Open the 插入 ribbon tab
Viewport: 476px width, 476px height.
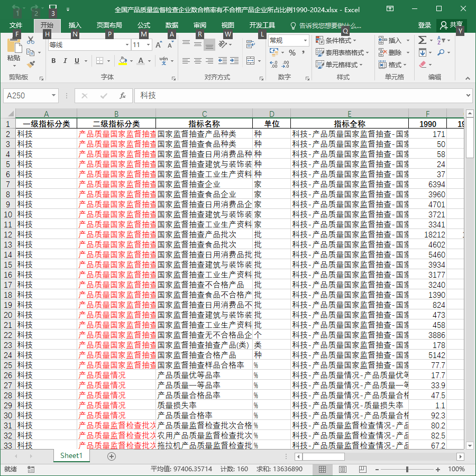(75, 25)
